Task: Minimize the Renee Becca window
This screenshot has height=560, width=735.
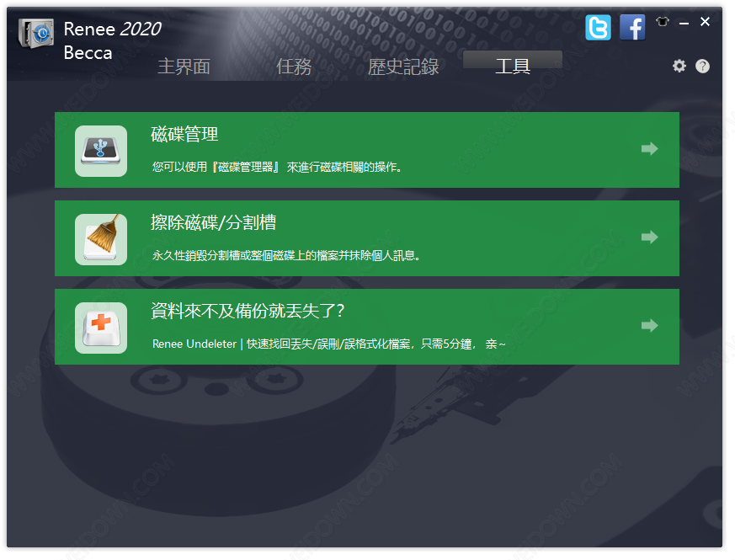Action: pos(684,23)
